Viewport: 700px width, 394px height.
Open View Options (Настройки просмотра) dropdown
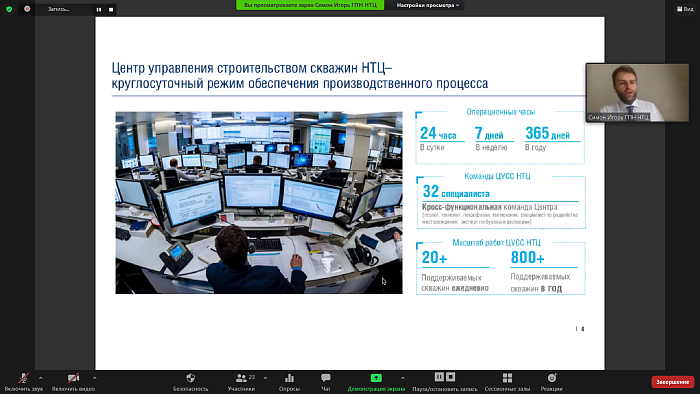(428, 5)
